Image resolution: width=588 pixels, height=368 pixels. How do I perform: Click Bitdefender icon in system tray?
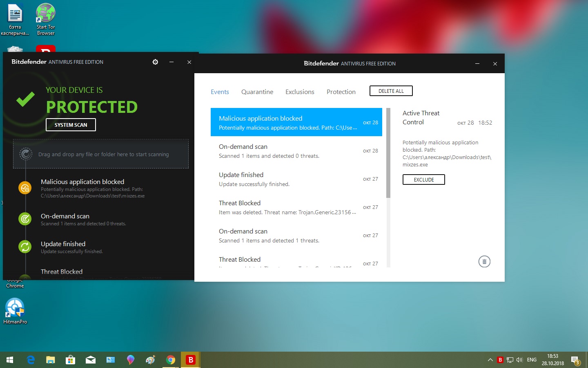pyautogui.click(x=500, y=360)
